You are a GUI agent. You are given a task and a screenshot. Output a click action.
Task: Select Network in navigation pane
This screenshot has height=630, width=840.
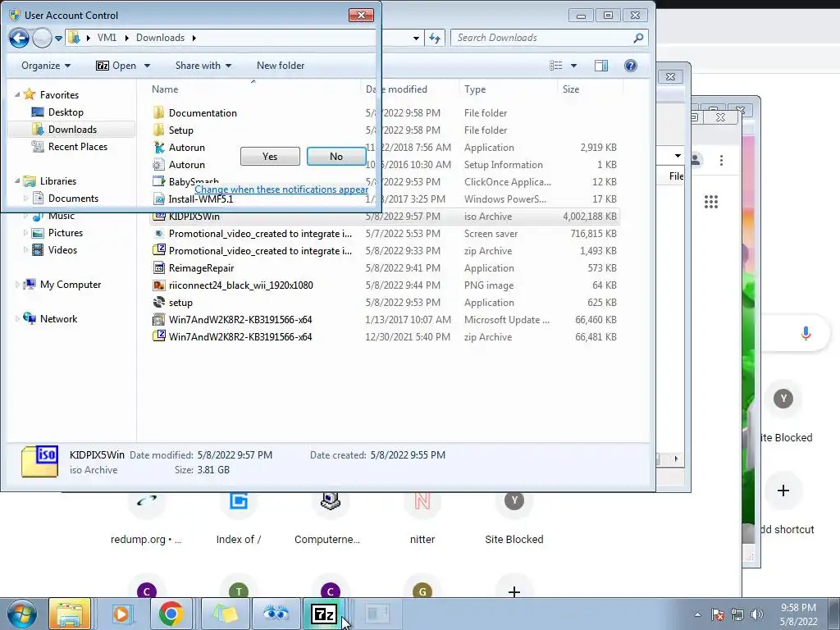pyautogui.click(x=58, y=319)
